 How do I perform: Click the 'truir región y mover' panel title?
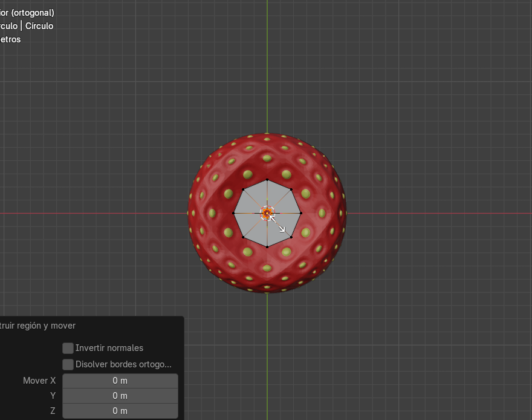[x=37, y=326]
